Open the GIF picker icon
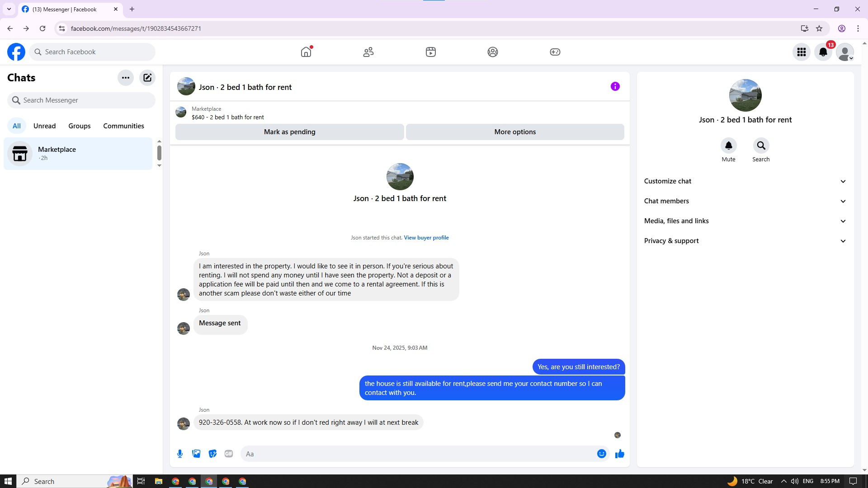The width and height of the screenshot is (868, 488). click(229, 454)
